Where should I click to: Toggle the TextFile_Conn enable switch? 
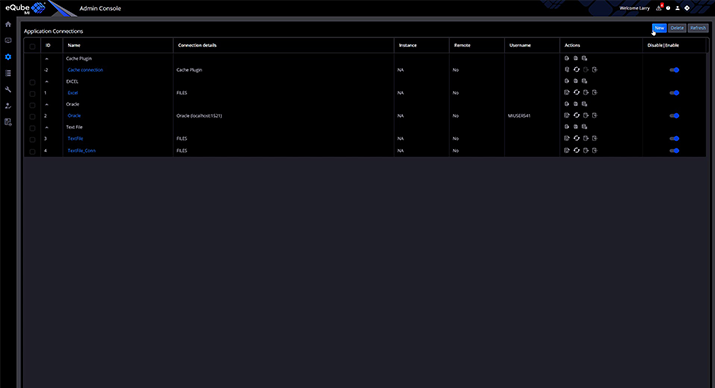click(674, 150)
